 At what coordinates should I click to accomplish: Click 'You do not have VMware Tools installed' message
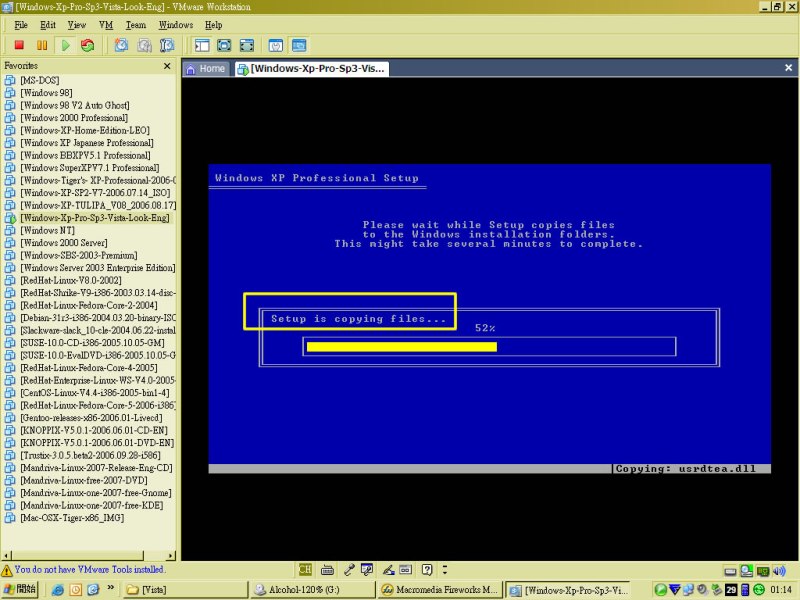90,569
